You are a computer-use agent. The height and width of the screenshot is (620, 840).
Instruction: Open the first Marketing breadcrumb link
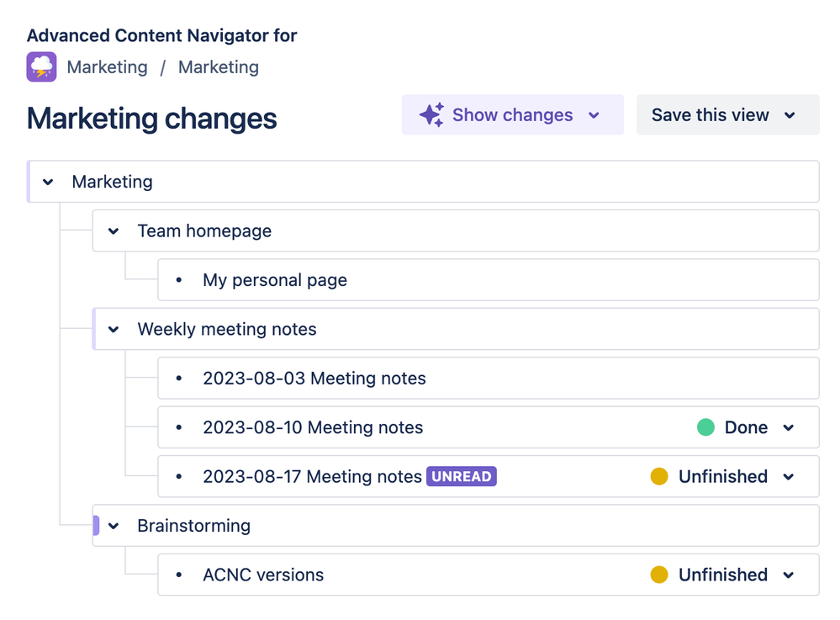click(x=107, y=66)
